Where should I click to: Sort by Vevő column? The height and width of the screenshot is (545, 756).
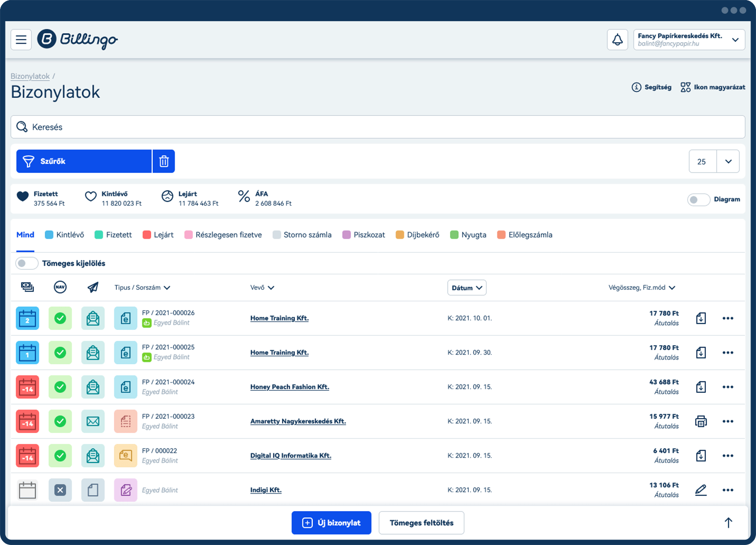click(262, 288)
